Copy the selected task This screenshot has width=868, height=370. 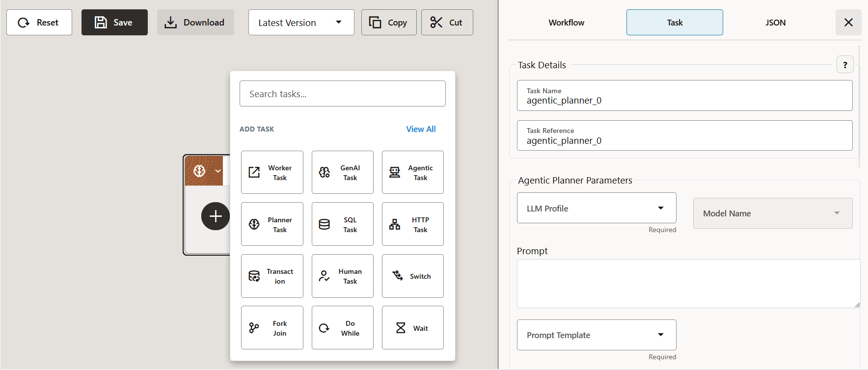pos(389,22)
